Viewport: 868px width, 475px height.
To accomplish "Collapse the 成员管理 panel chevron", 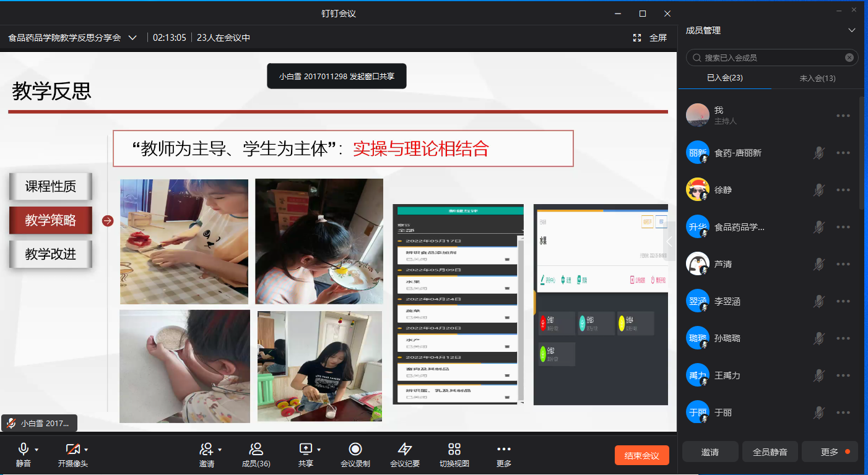I will coord(852,30).
